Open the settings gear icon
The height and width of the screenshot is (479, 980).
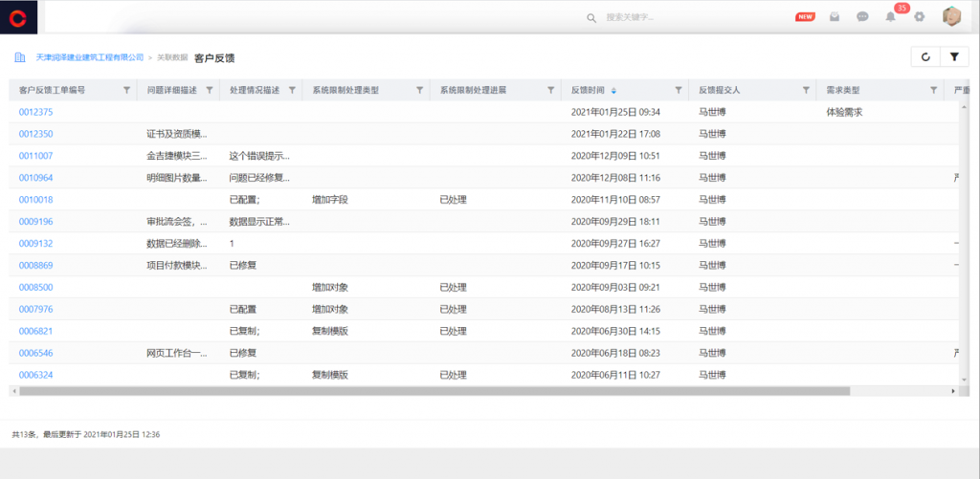point(920,16)
